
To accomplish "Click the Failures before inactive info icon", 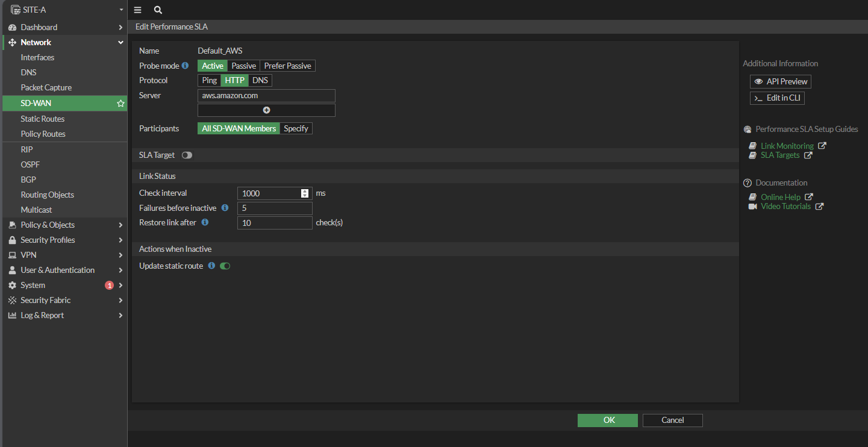I will tap(225, 208).
